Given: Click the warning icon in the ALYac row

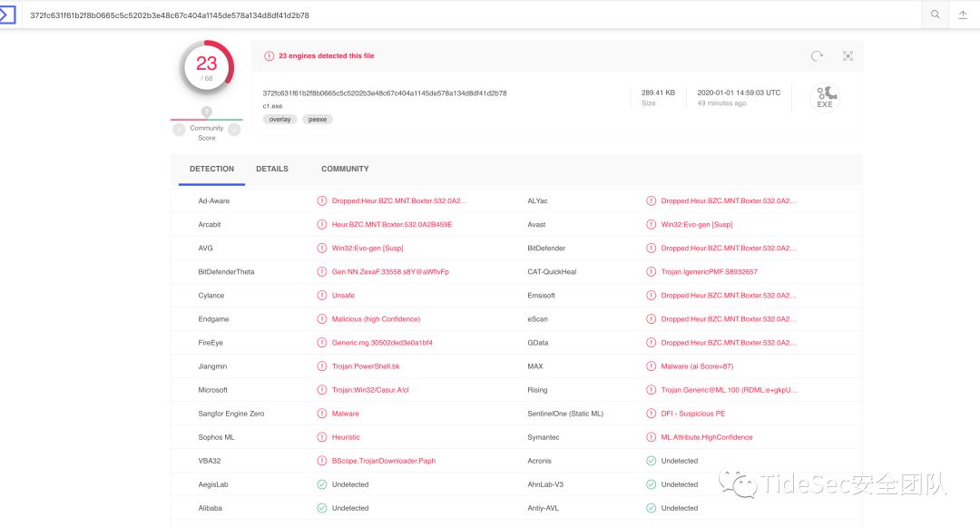Looking at the screenshot, I should pyautogui.click(x=652, y=201).
